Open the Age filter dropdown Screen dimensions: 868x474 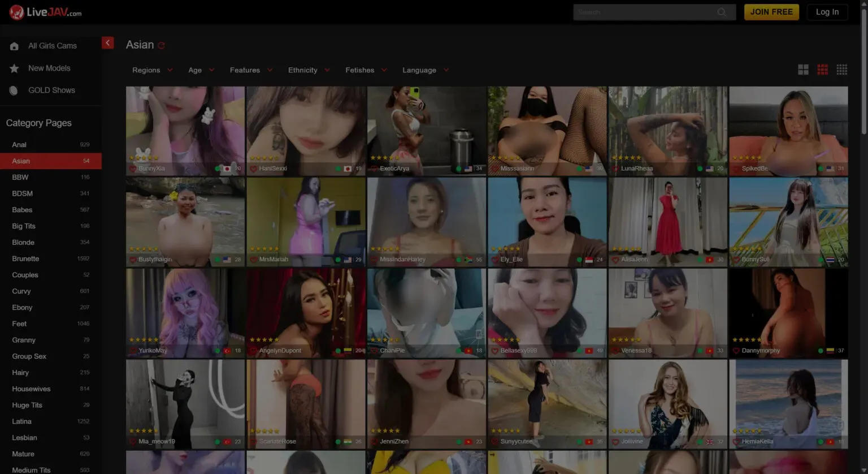pyautogui.click(x=201, y=70)
